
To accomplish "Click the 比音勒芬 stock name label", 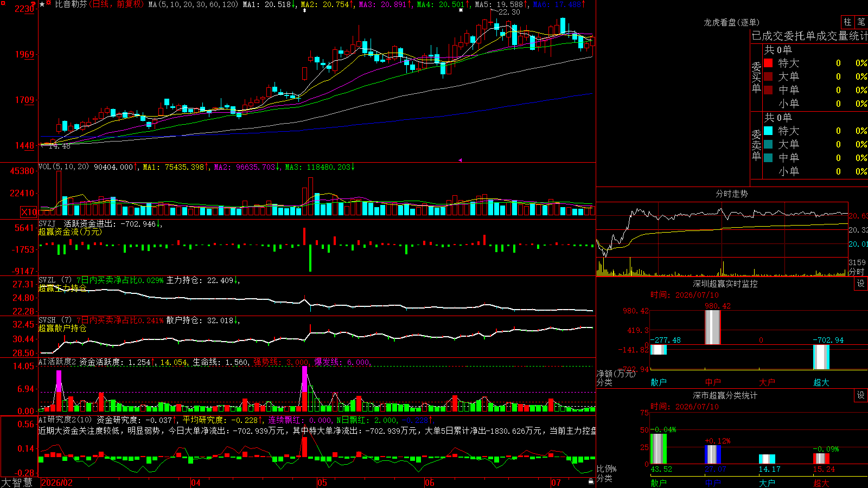I will (71, 4).
